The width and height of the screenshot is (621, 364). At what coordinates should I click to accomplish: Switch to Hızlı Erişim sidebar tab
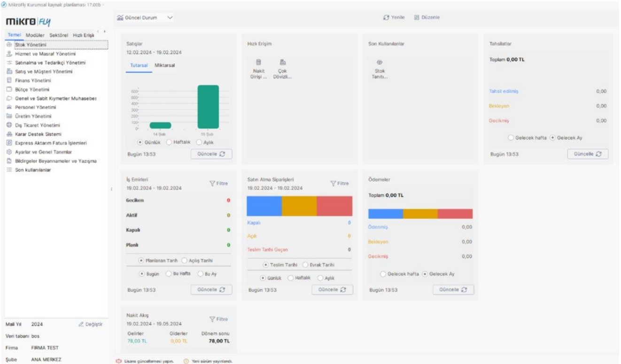[x=84, y=35]
